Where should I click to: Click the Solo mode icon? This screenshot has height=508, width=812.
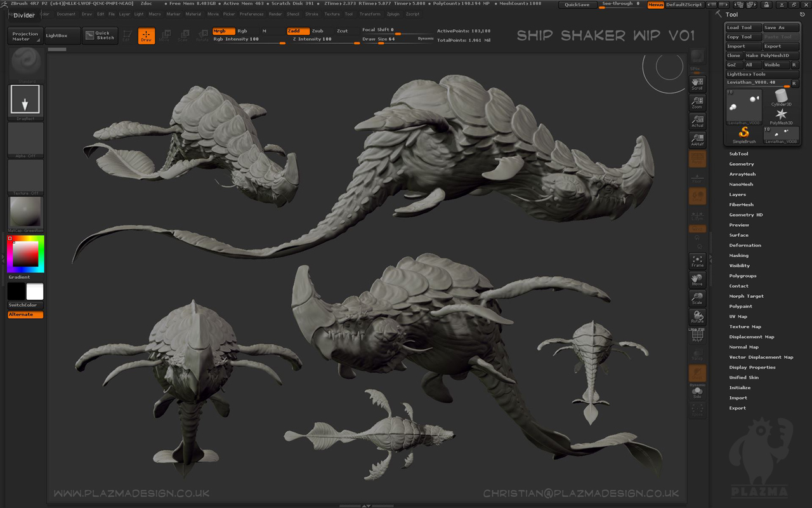click(697, 392)
